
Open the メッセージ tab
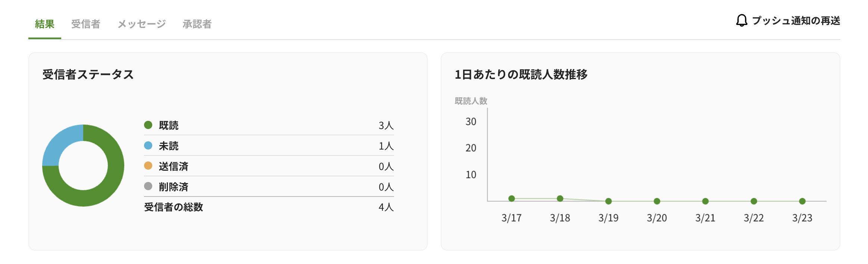point(141,24)
